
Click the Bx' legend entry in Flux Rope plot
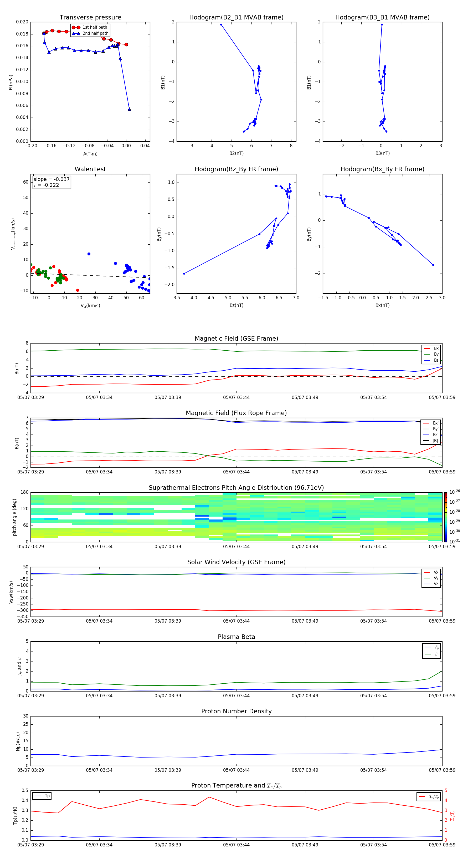tap(431, 423)
